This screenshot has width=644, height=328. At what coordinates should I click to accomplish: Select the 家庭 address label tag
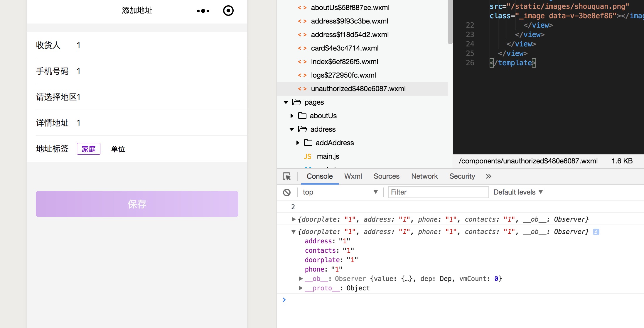88,149
